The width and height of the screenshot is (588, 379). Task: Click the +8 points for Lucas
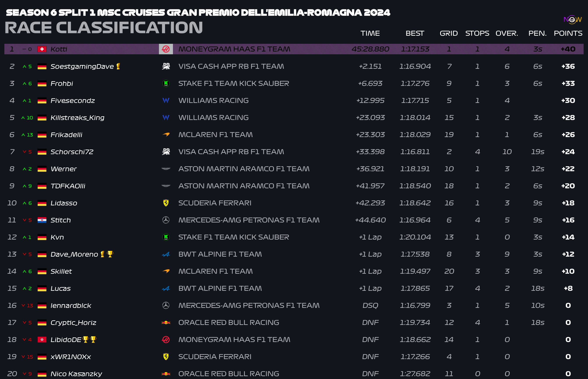click(x=568, y=288)
